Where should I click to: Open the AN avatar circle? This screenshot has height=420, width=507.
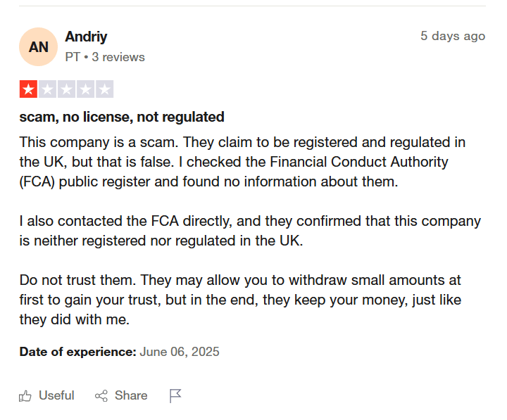[x=39, y=47]
